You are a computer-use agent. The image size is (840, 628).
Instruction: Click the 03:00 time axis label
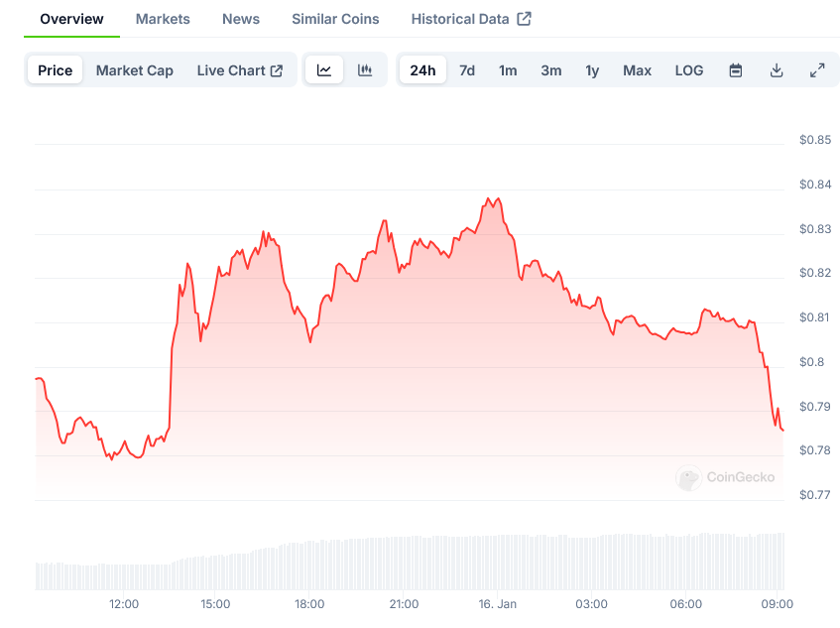pos(591,604)
